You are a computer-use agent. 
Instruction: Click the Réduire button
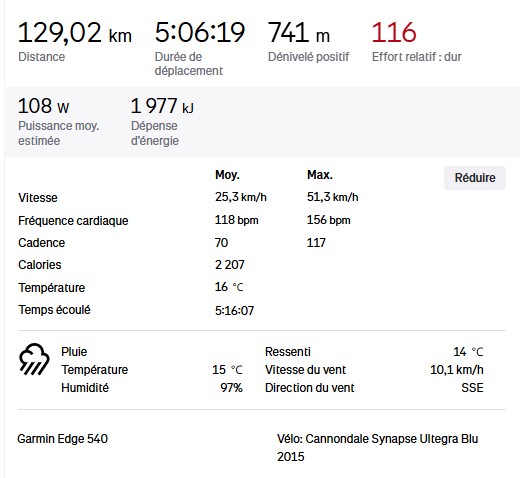(475, 178)
